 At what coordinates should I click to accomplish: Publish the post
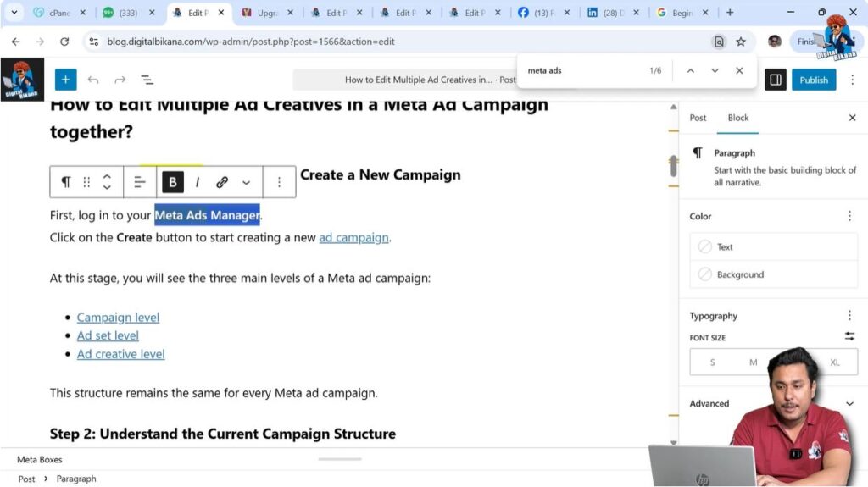tap(813, 80)
